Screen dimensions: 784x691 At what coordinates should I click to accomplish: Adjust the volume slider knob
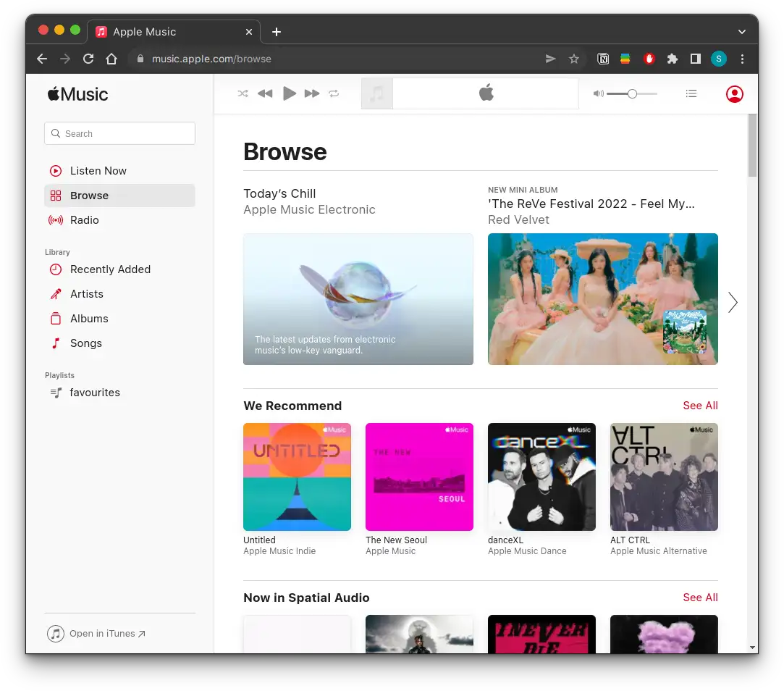pyautogui.click(x=632, y=93)
